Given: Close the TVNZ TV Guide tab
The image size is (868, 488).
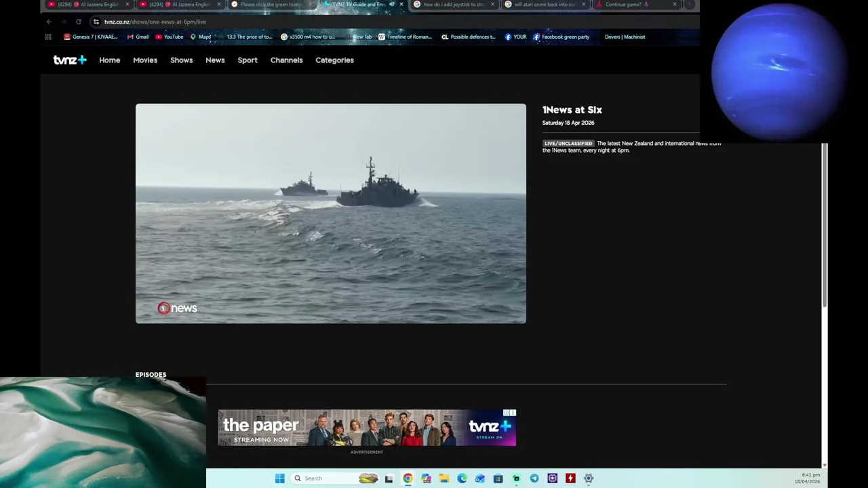Looking at the screenshot, I should 401,4.
